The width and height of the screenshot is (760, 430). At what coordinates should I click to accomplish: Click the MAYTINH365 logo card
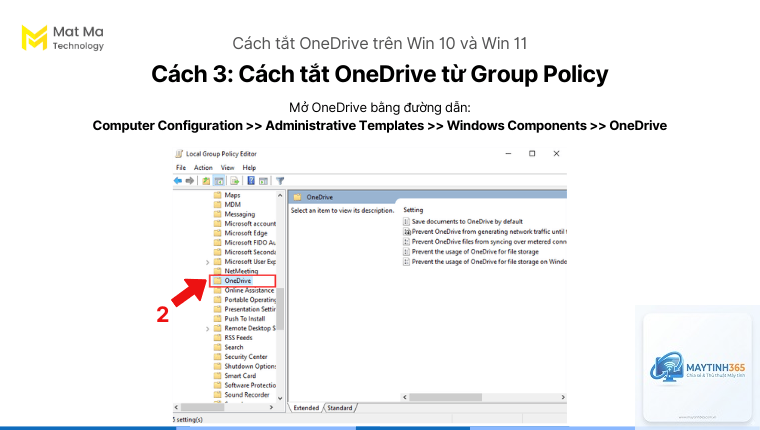(697, 367)
